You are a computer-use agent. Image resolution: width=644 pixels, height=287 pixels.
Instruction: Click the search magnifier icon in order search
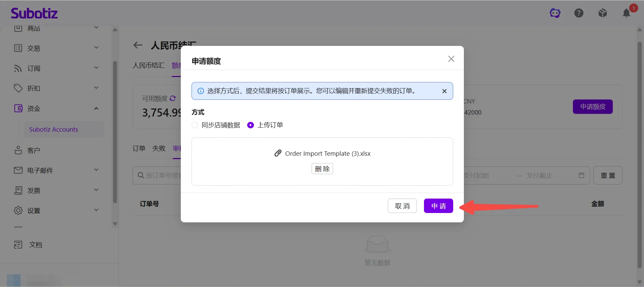coord(141,175)
